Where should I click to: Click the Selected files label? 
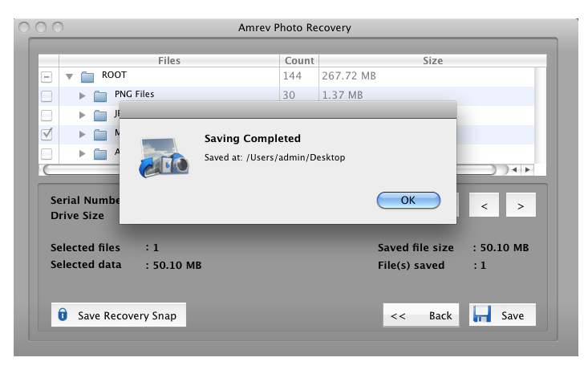point(86,248)
